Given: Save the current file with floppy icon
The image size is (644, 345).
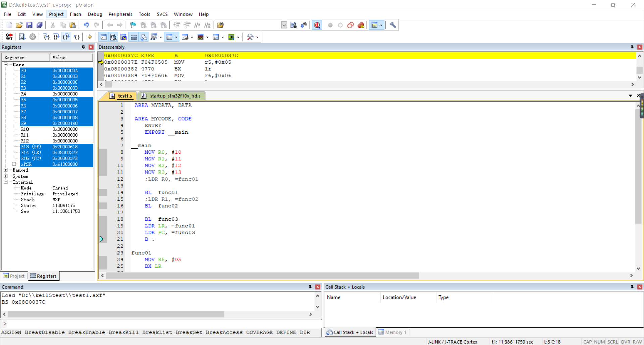Looking at the screenshot, I should 29,25.
